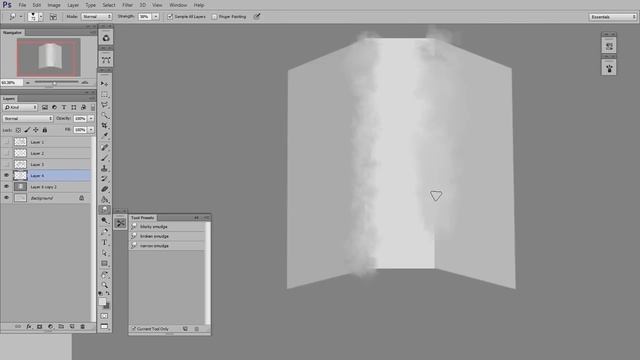Select the Polygonal Lasso tool
Screen dimensions: 640x360
[x=104, y=105]
